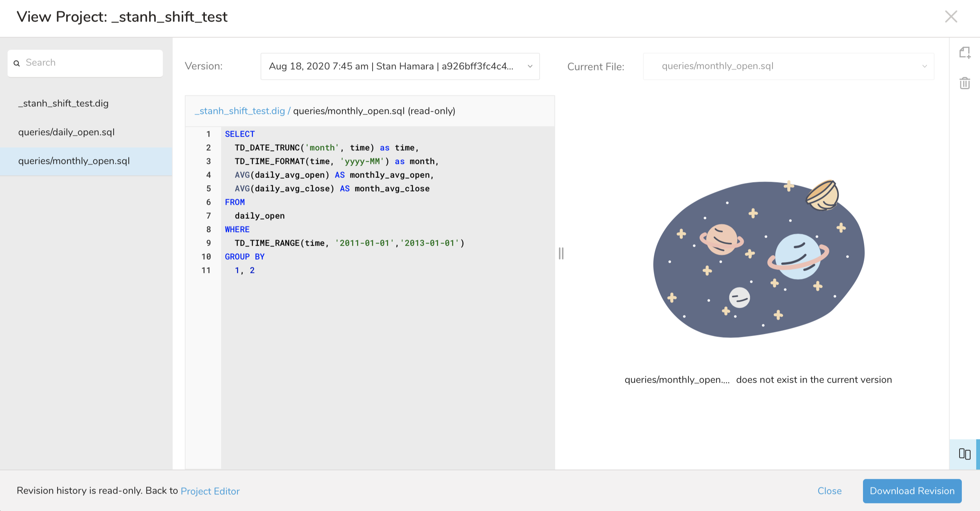Click the search magnifier icon
980x511 pixels.
17,63
